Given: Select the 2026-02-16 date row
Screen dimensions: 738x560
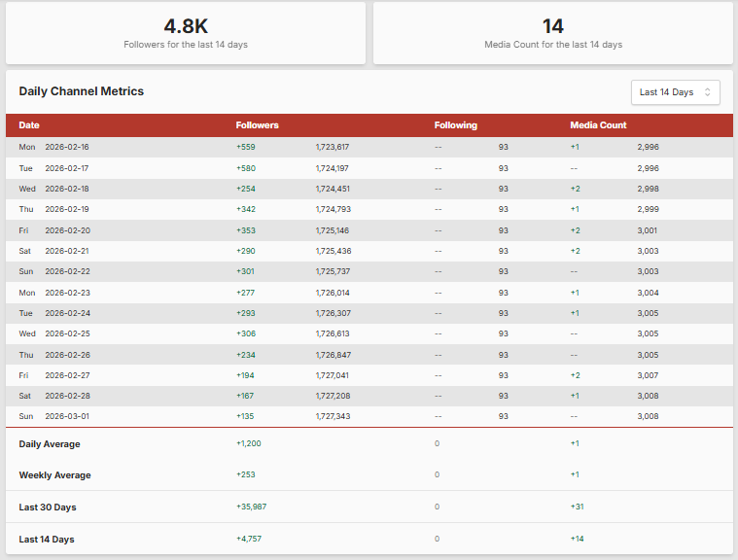Looking at the screenshot, I should click(x=66, y=147).
